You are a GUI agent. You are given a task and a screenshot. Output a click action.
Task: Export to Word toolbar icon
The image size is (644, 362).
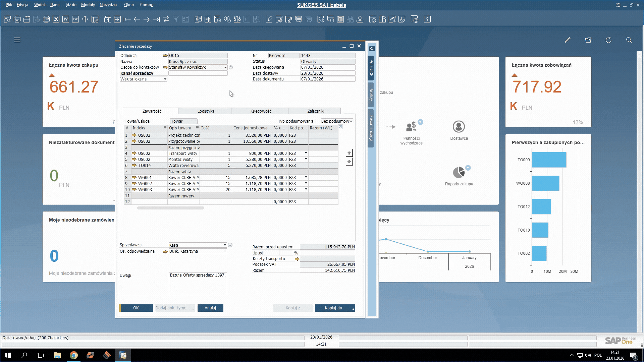click(x=66, y=19)
